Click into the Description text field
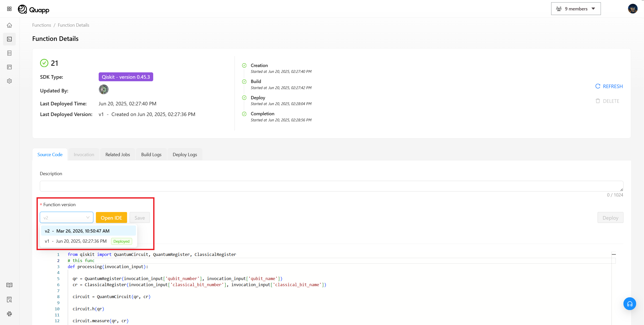This screenshot has width=644, height=325. pyautogui.click(x=331, y=186)
